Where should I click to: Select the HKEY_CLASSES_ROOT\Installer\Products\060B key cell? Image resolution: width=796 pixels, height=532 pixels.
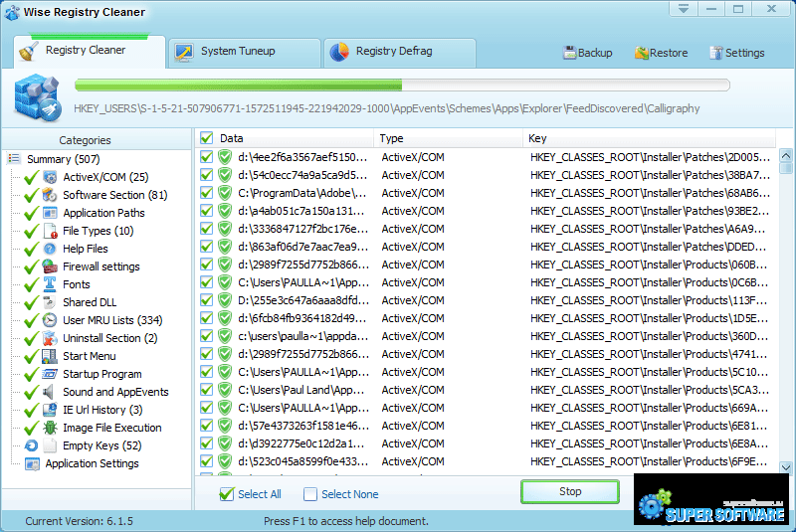[x=649, y=265]
